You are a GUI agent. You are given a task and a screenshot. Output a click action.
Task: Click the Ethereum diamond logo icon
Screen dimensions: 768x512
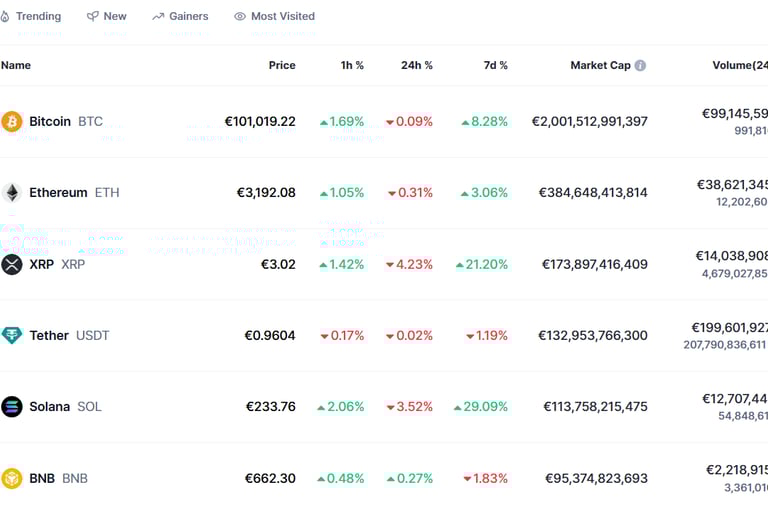pos(12,193)
